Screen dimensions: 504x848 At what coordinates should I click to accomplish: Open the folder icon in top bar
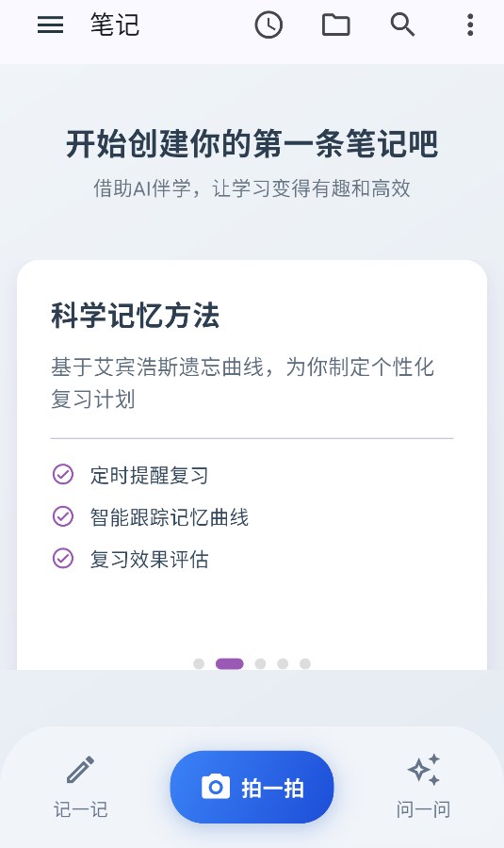click(x=335, y=24)
